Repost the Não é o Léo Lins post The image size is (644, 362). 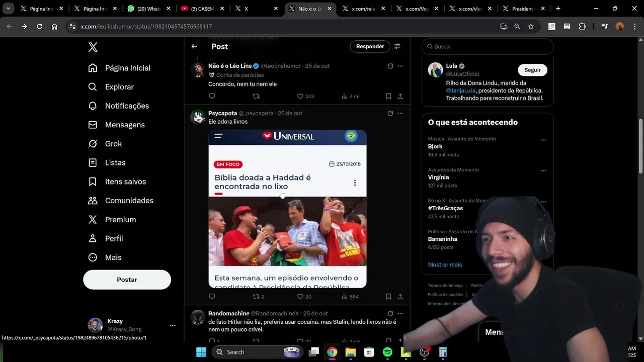tap(256, 96)
